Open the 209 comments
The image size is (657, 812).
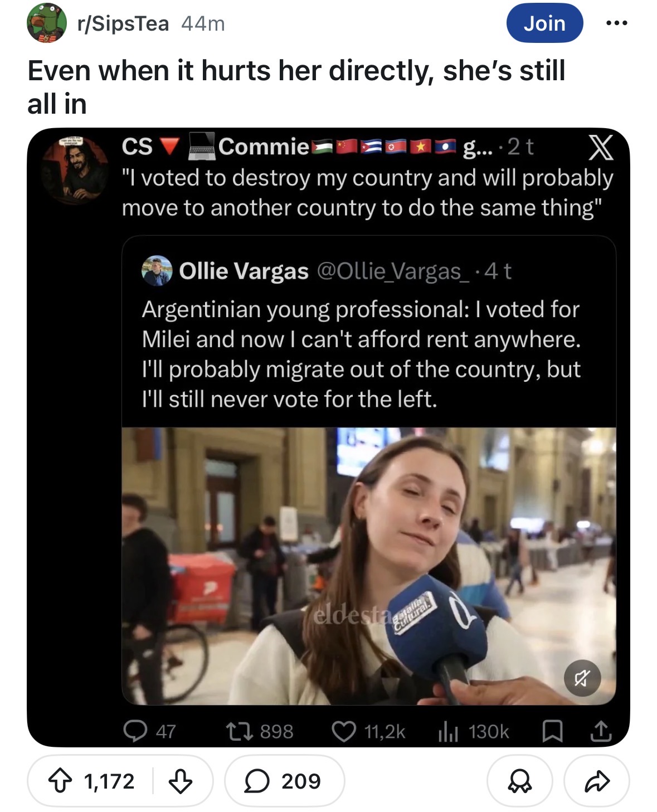click(x=284, y=781)
